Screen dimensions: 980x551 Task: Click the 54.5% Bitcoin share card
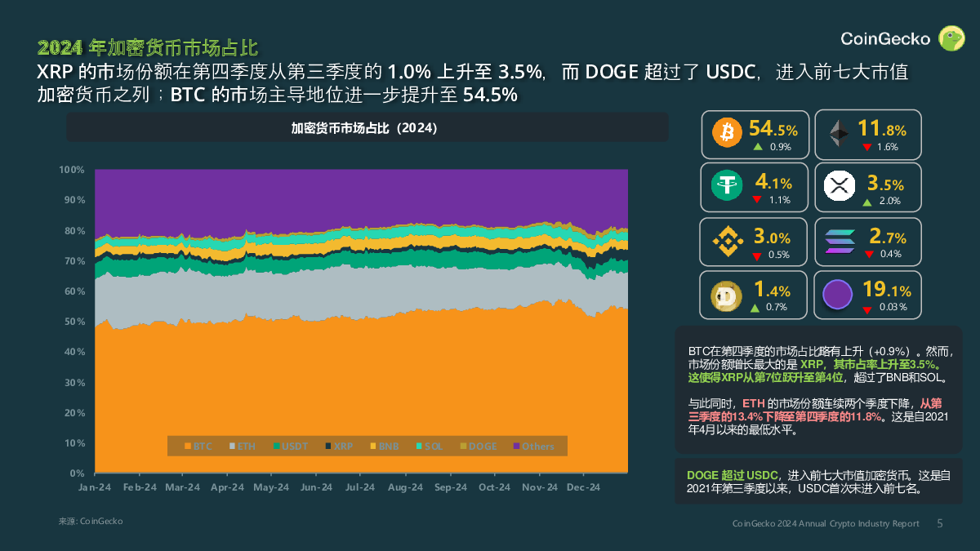point(755,134)
